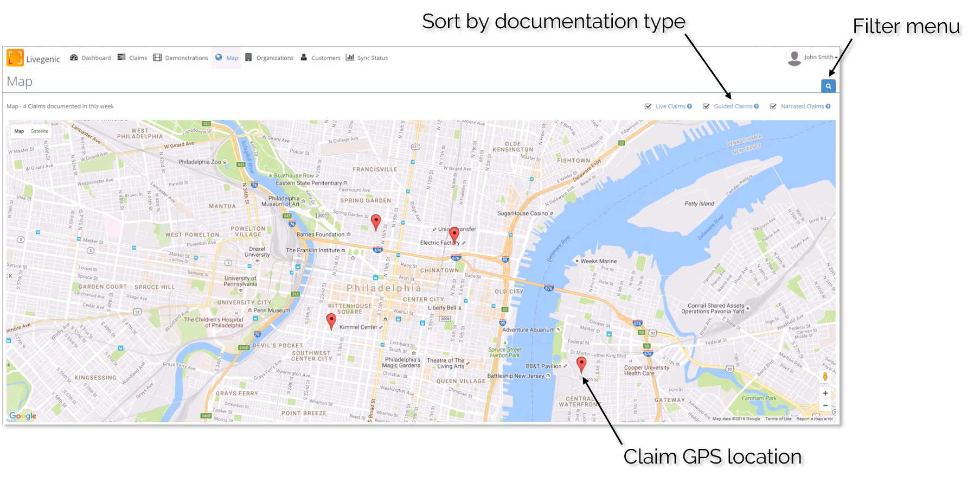Click help icon next to Narrated Claims
This screenshot has width=980, height=488.
point(828,106)
